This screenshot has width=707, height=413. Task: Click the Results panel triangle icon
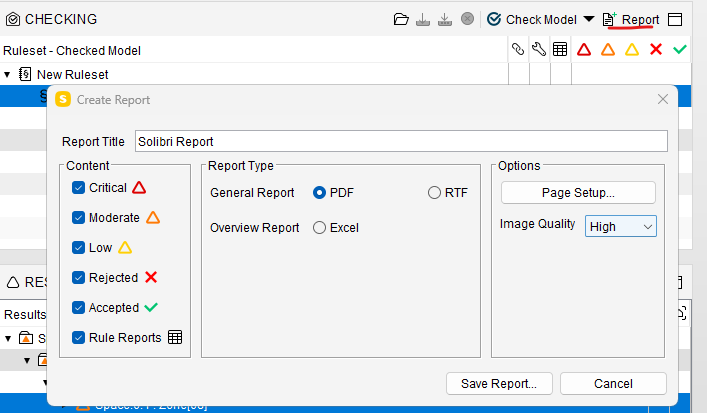pyautogui.click(x=13, y=282)
